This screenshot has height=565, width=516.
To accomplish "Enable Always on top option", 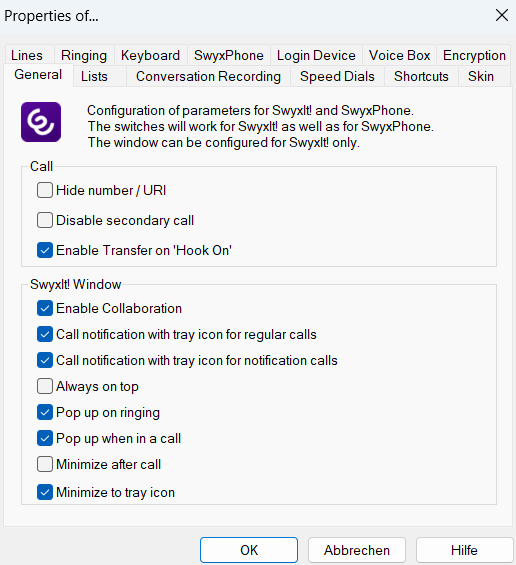I will [45, 386].
